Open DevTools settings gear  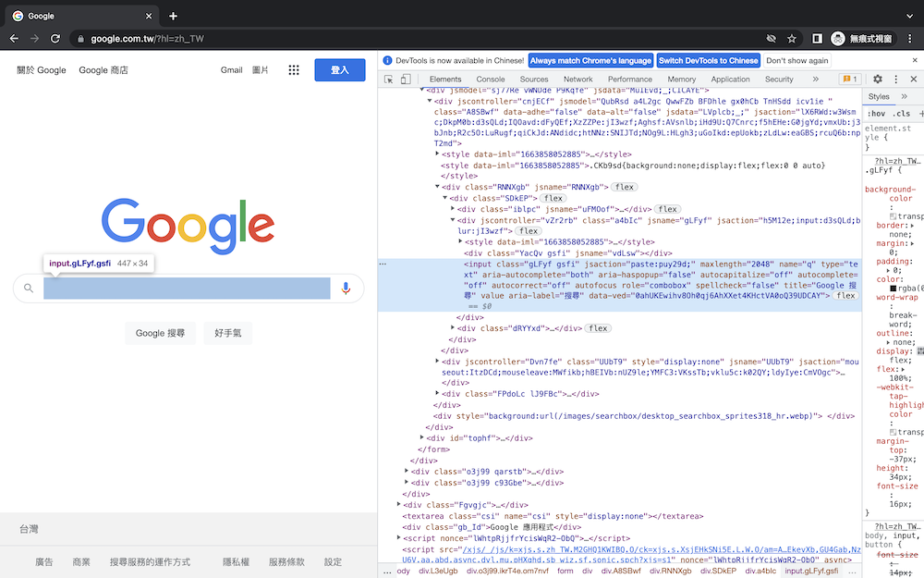pyautogui.click(x=878, y=79)
